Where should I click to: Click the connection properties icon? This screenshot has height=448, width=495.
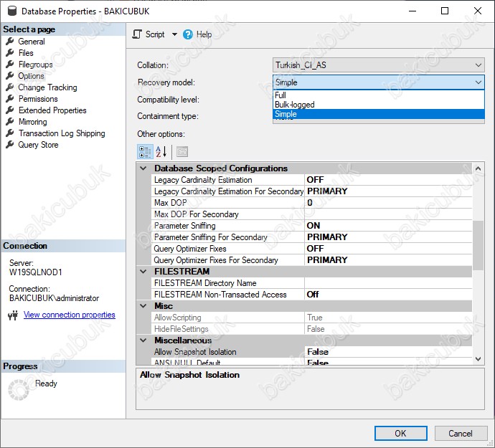(12, 315)
